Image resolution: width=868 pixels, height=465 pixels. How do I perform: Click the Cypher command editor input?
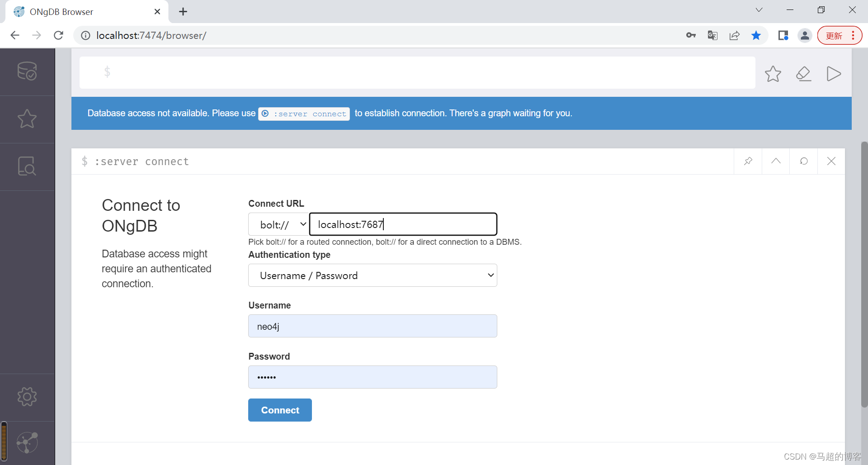pos(417,72)
